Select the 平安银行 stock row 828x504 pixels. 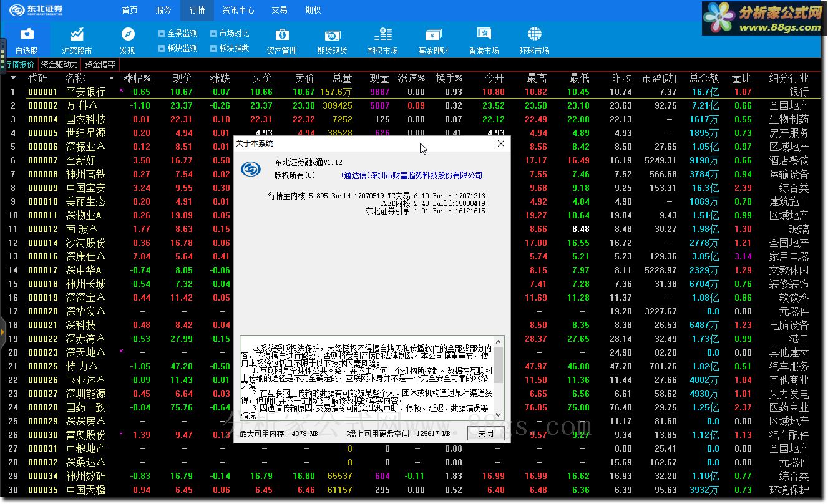(x=409, y=92)
